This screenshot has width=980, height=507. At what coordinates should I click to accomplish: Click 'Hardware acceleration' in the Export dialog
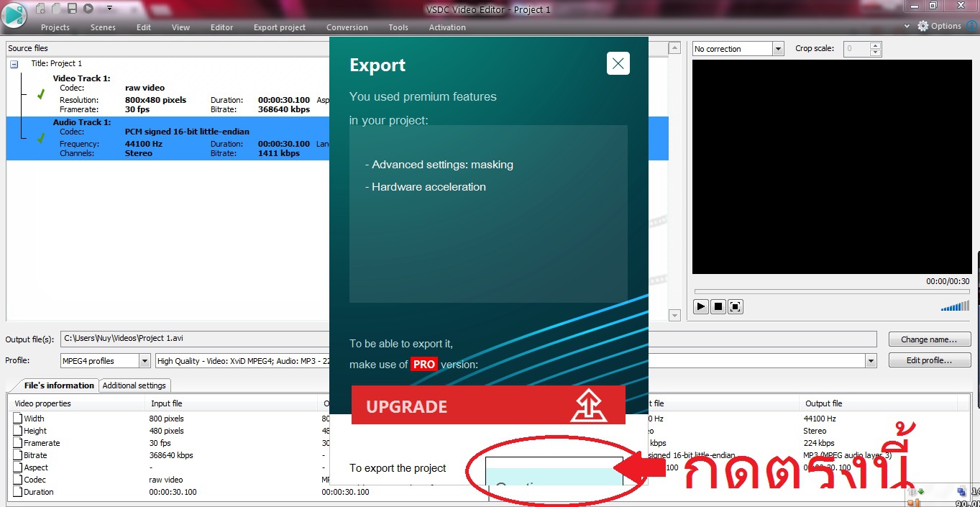point(426,187)
